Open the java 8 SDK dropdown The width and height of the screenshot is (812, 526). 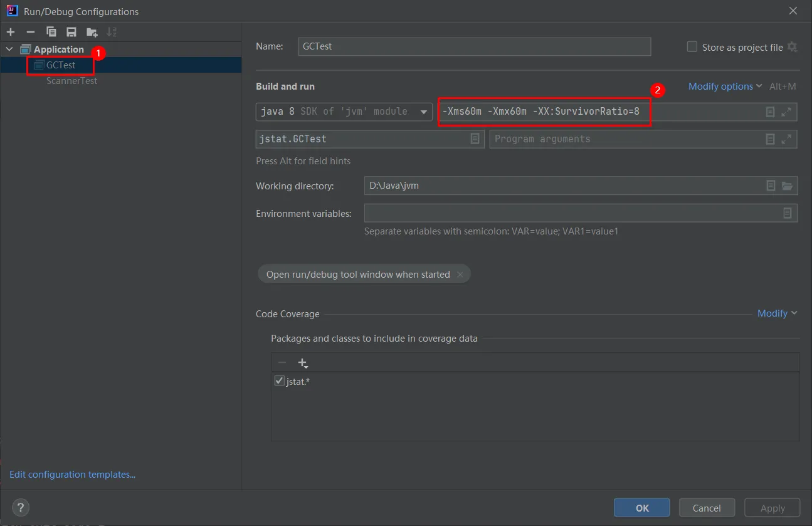tap(344, 112)
